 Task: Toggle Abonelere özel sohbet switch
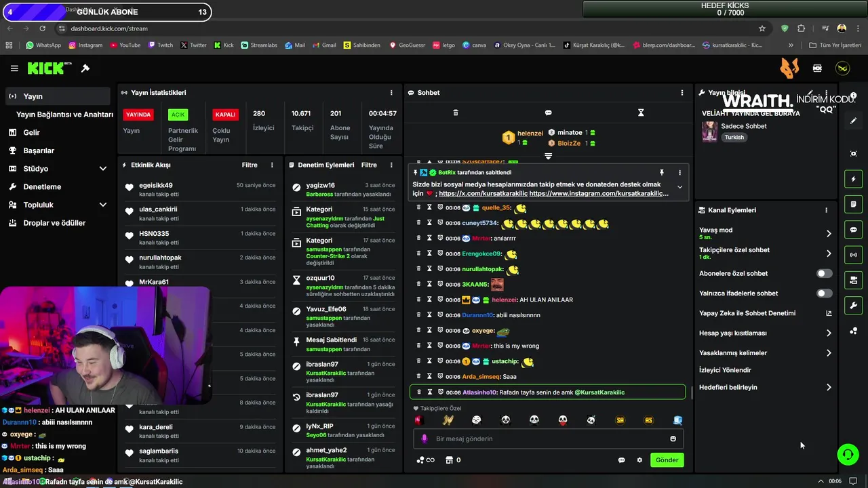[x=824, y=274]
